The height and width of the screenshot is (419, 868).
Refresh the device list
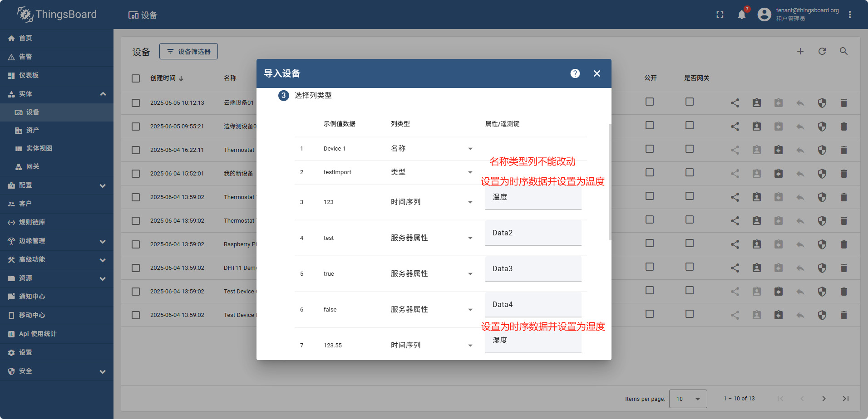tap(822, 51)
